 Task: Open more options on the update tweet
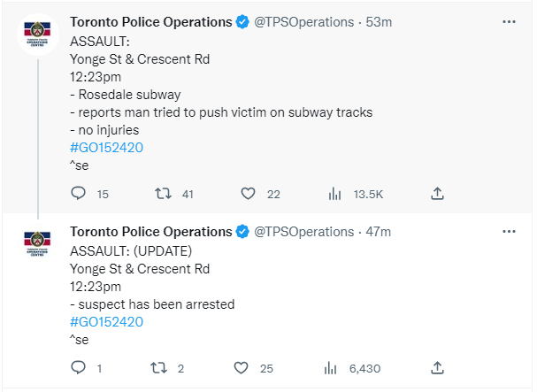509,231
